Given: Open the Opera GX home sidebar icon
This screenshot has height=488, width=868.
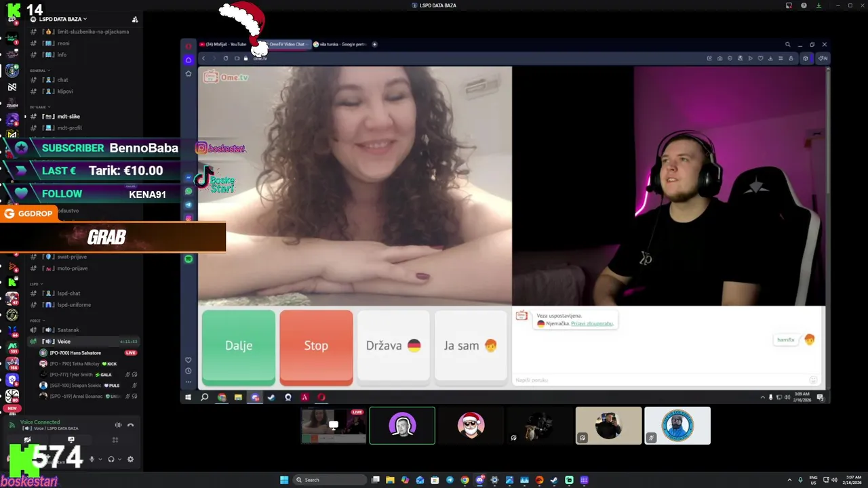Looking at the screenshot, I should (189, 60).
